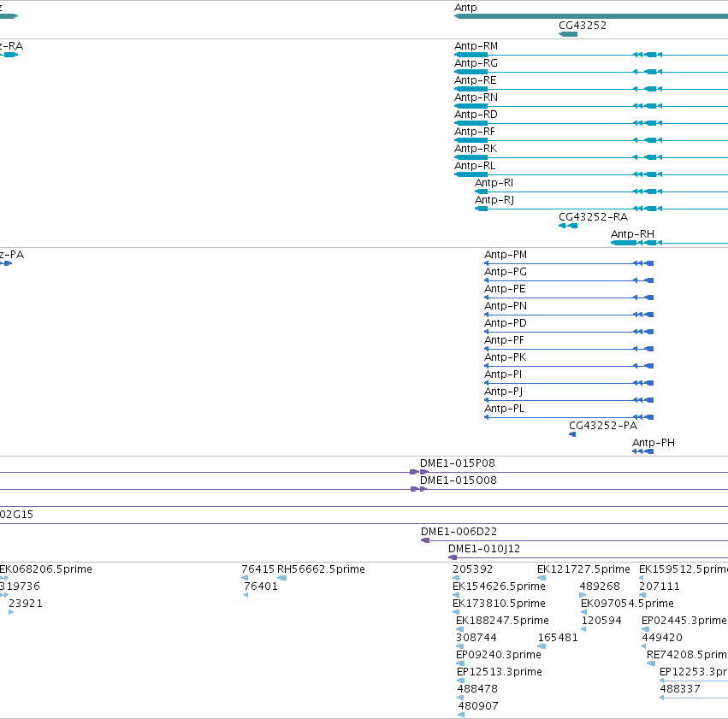Select the Antp-RH transcript label
The image size is (728, 719).
(632, 234)
